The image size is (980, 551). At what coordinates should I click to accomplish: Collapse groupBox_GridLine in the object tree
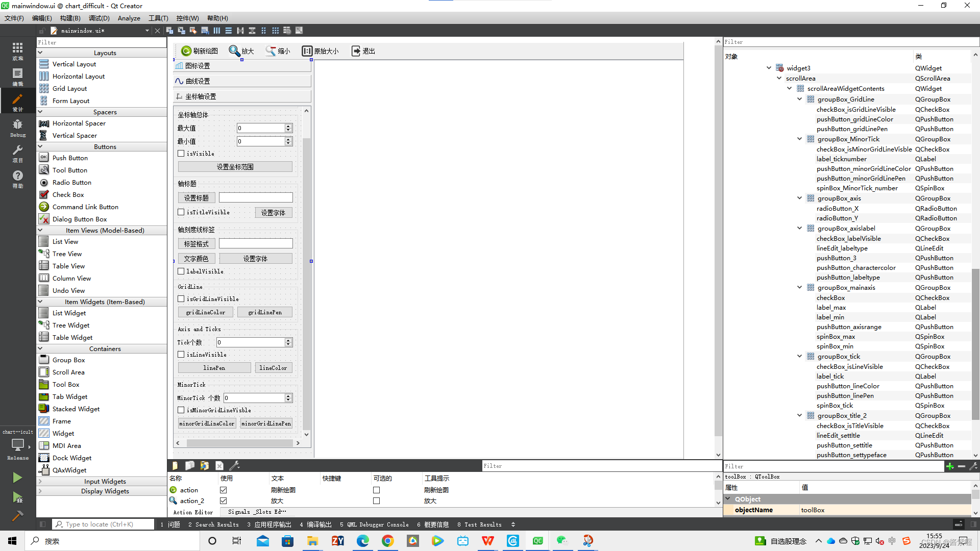800,99
